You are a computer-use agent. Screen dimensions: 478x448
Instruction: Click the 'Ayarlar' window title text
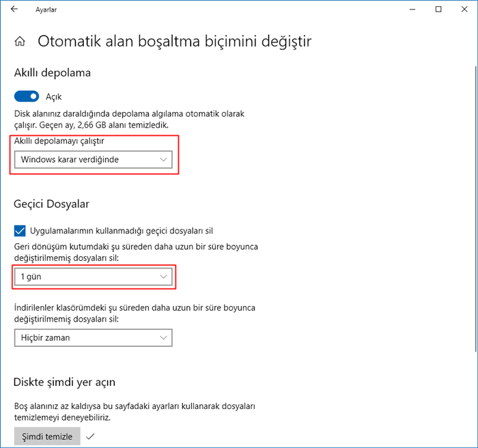click(46, 10)
